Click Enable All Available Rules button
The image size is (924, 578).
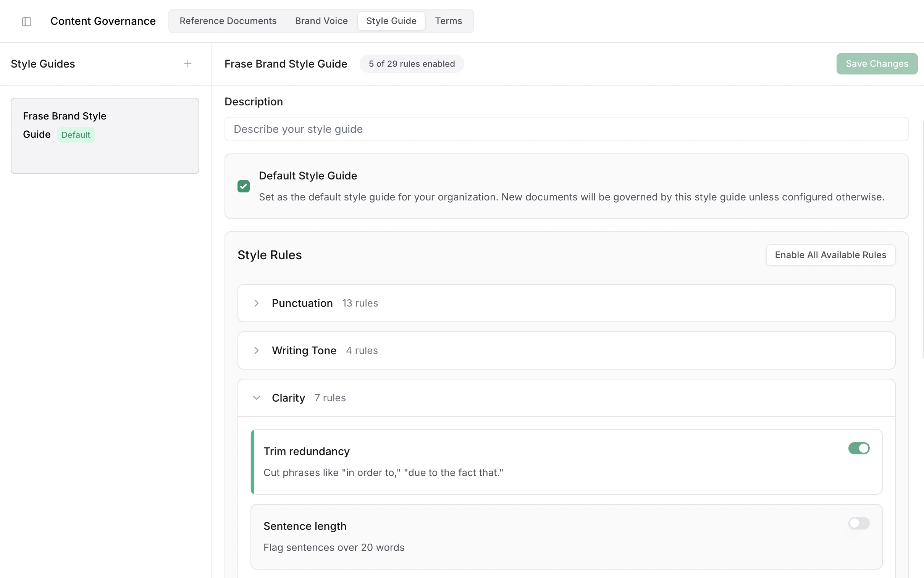point(830,255)
